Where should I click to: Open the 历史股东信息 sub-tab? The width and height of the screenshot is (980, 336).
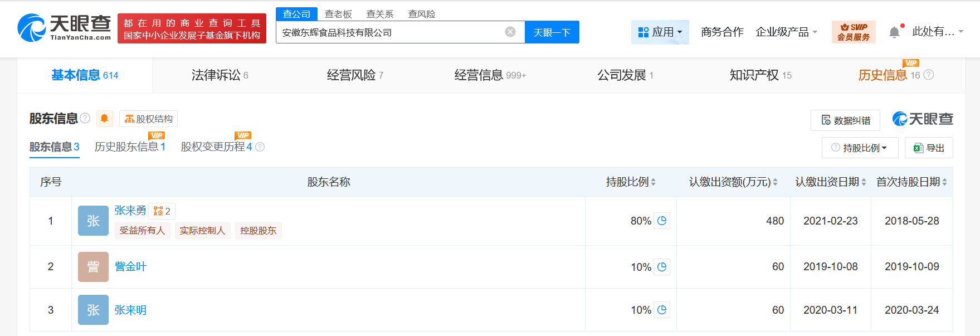[x=130, y=147]
